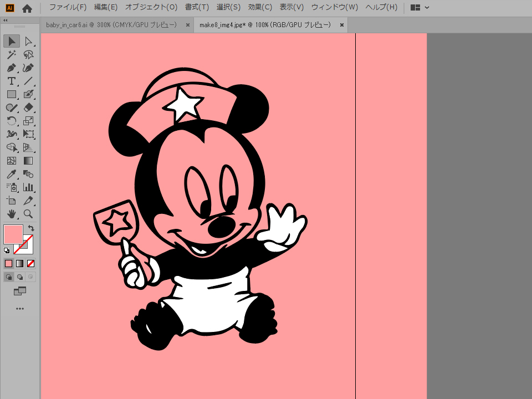Swap fill and stroke colors
Screen dimensions: 532x399
tap(32, 228)
